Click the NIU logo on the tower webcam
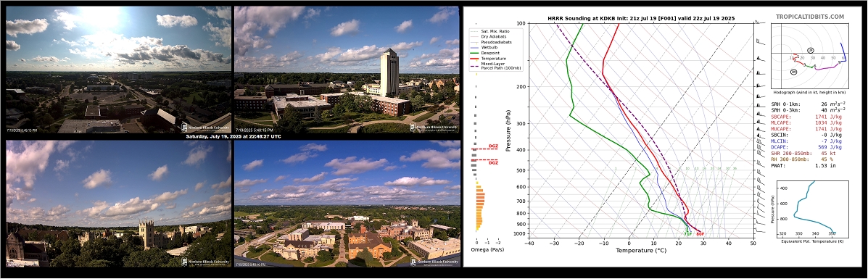 434,127
